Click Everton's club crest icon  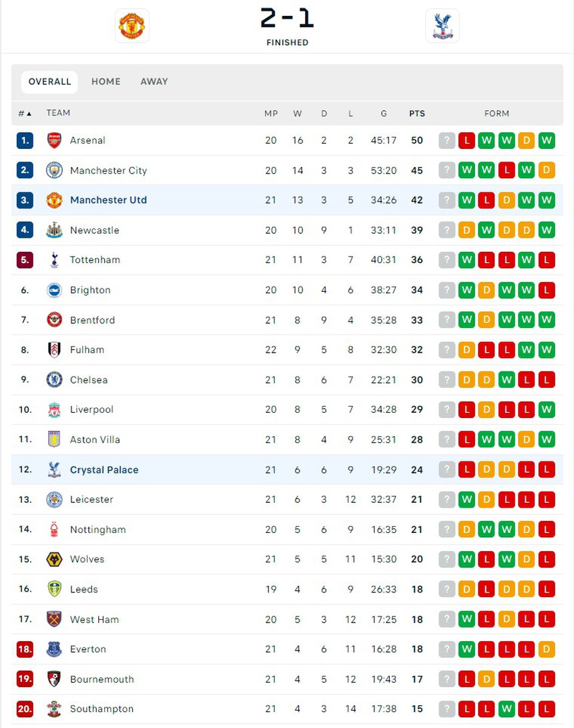(54, 649)
